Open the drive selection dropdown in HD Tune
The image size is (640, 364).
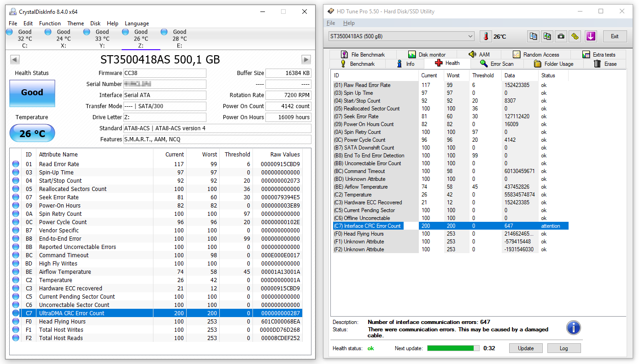pyautogui.click(x=401, y=36)
